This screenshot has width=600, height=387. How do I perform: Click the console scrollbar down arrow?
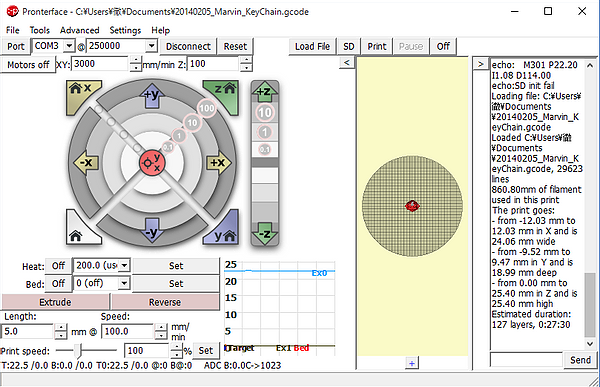click(x=590, y=343)
